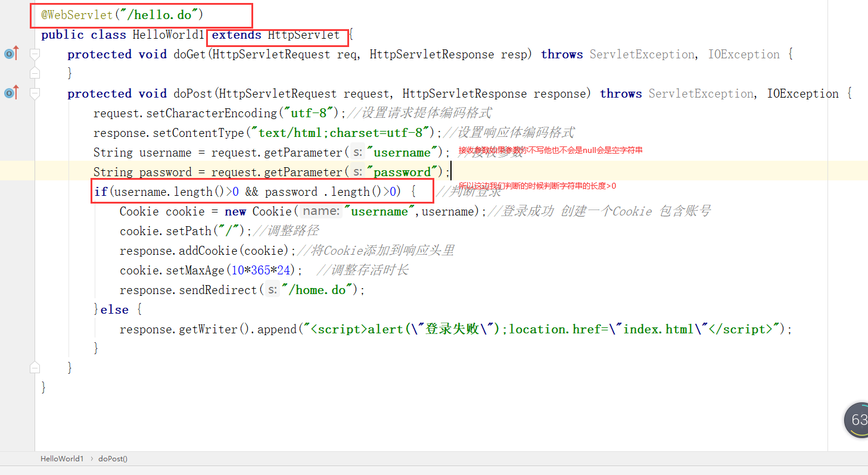Click the circular 63 overlay indicator
Image resolution: width=868 pixels, height=475 pixels.
pyautogui.click(x=855, y=420)
